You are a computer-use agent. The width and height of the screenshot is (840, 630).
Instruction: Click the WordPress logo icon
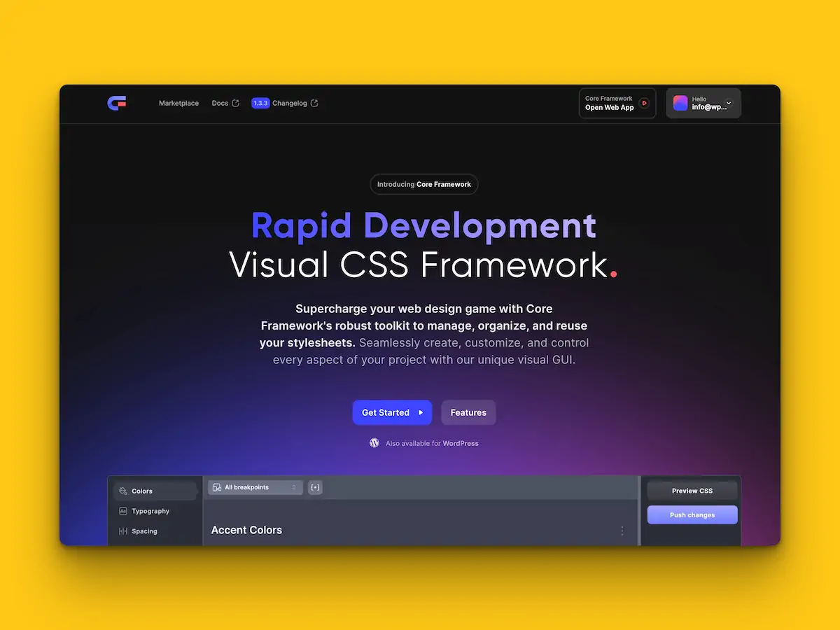(374, 442)
